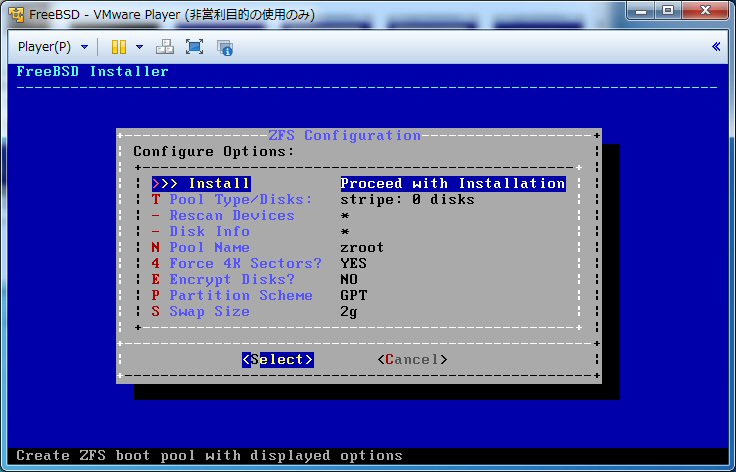Select Swap Size option

[x=200, y=311]
